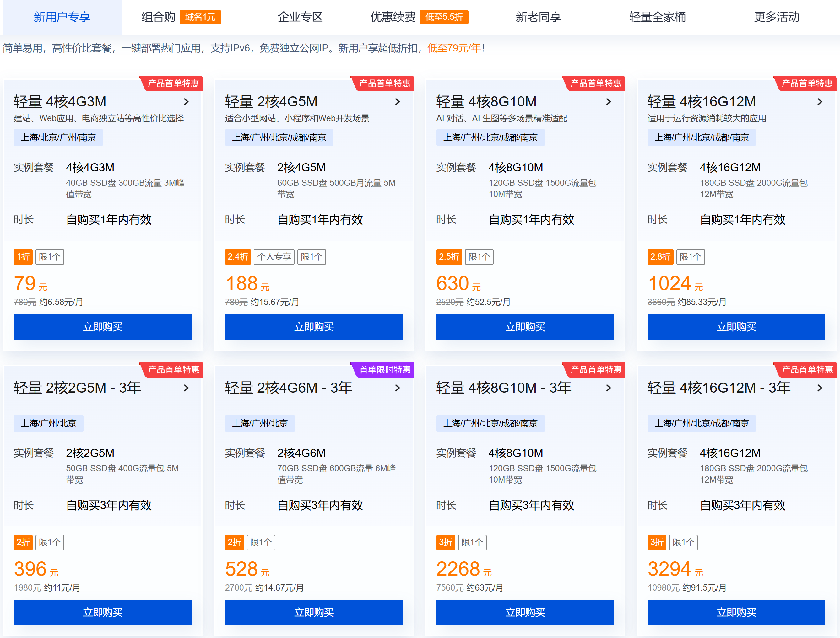Viewport: 840px width, 638px height.
Task: Click the 2.4折 discount tag
Action: tap(238, 257)
